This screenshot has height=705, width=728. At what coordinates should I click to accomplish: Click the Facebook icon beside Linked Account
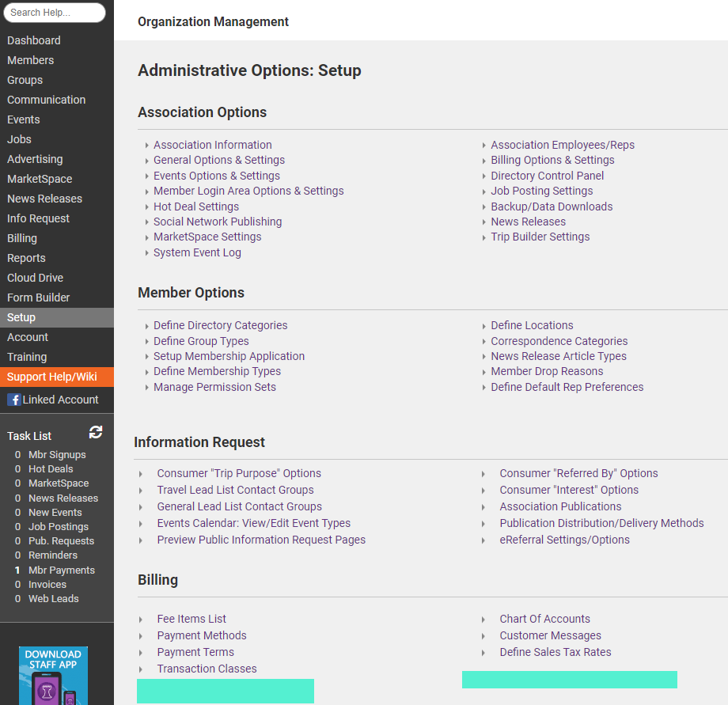coord(13,400)
